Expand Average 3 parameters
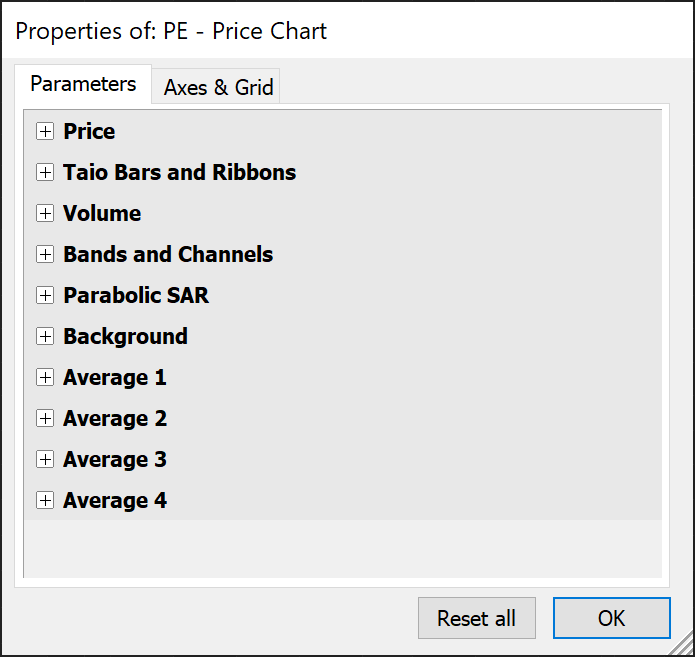The width and height of the screenshot is (695, 657). [45, 459]
